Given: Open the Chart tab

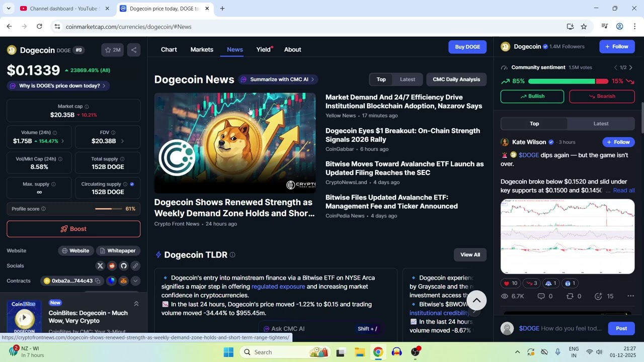Looking at the screenshot, I should pos(169,50).
